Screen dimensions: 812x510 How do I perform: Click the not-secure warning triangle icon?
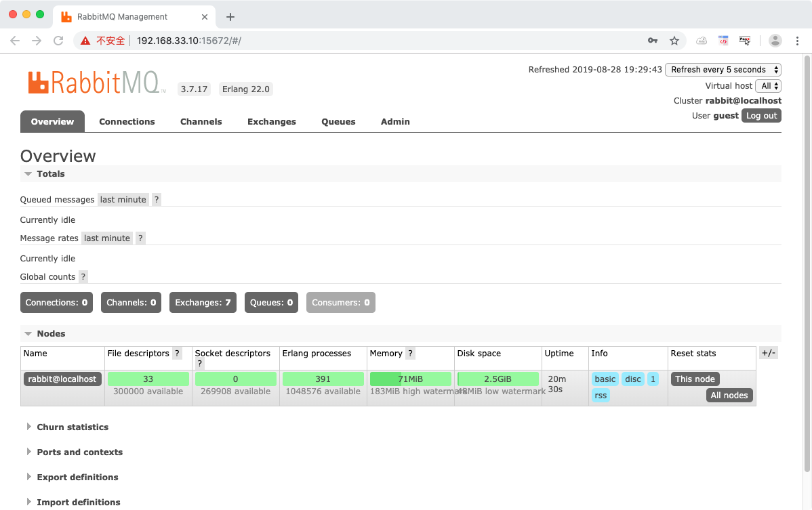coord(85,41)
